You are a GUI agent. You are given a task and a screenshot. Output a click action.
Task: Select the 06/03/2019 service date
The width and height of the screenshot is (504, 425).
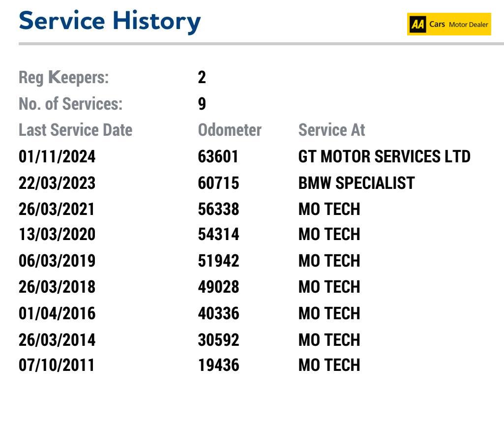tap(57, 260)
